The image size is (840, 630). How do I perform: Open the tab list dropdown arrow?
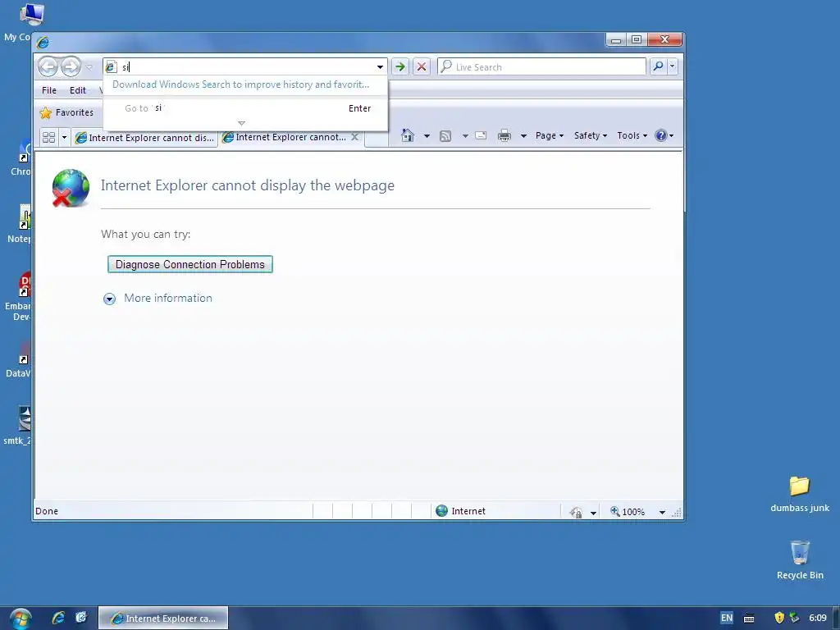pyautogui.click(x=64, y=138)
